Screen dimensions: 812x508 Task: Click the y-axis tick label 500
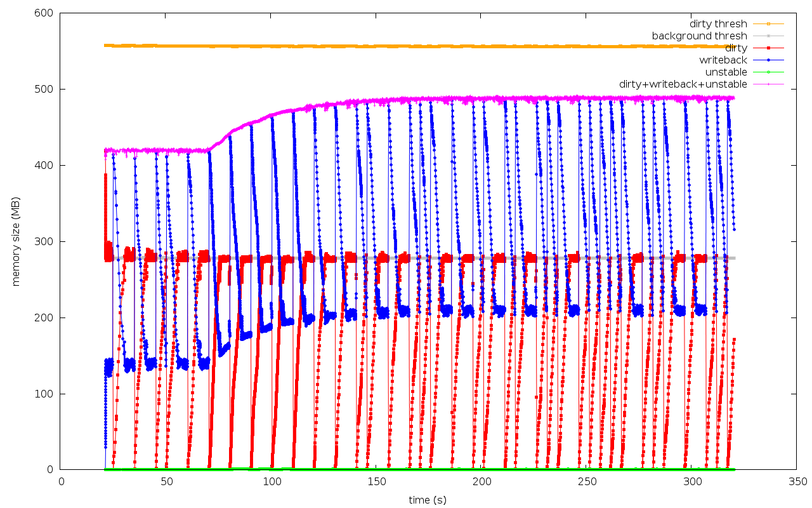44,90
